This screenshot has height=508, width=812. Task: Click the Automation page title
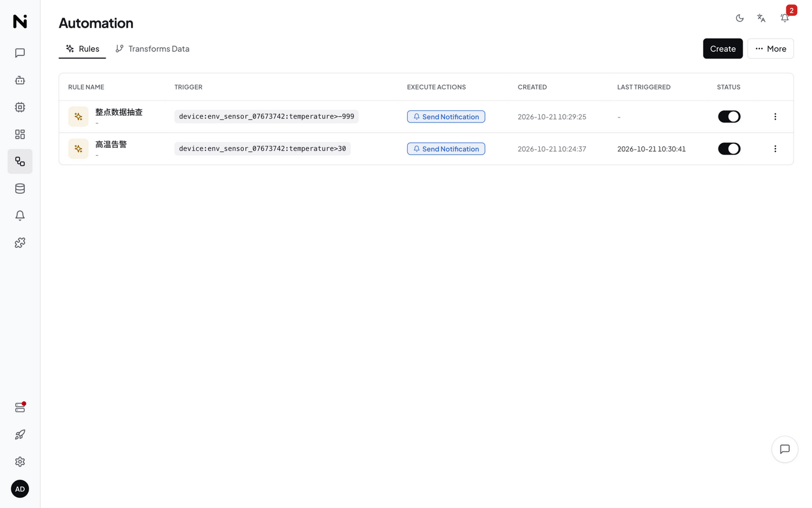(x=96, y=23)
